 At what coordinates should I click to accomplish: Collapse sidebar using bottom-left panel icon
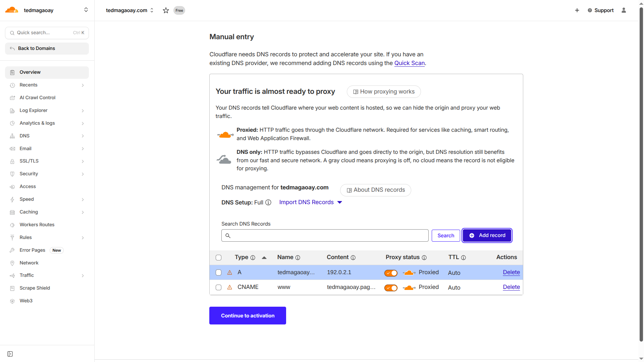pos(10,354)
